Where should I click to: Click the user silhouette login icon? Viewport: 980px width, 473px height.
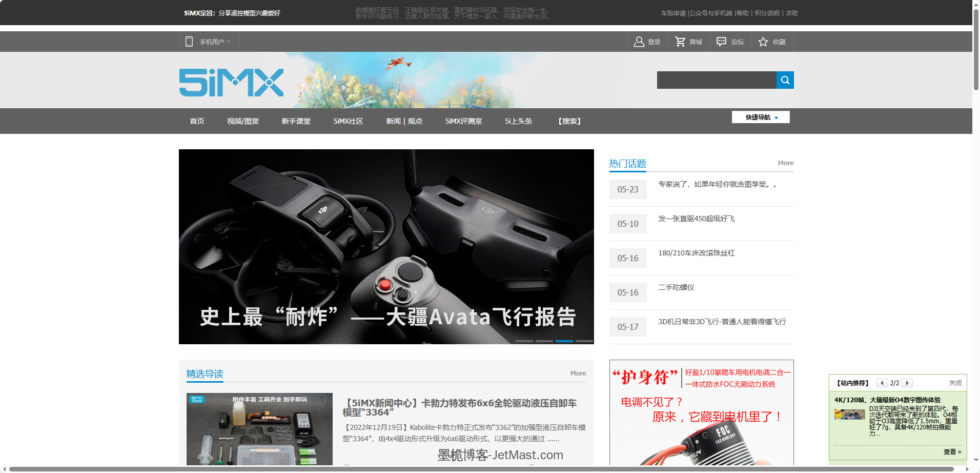pyautogui.click(x=639, y=42)
